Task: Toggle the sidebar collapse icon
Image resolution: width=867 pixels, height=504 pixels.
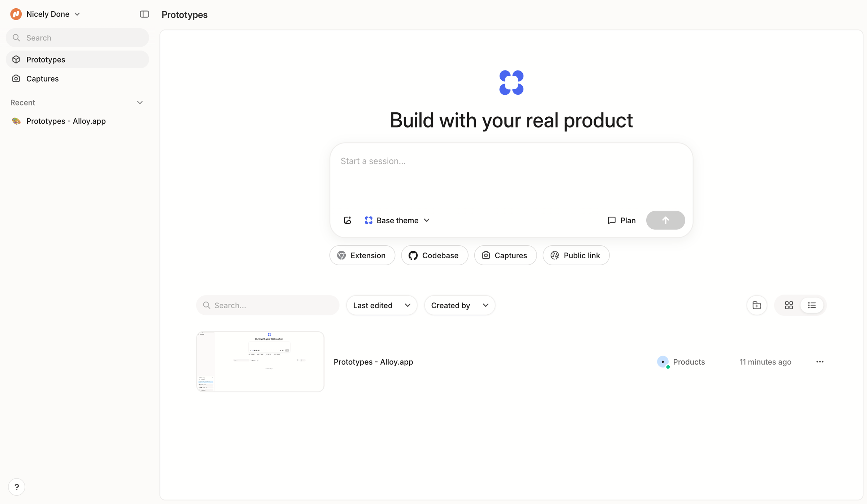Action: tap(144, 14)
